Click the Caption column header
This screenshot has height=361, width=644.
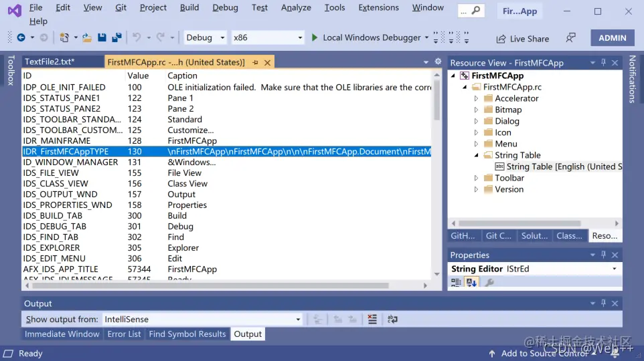click(182, 76)
